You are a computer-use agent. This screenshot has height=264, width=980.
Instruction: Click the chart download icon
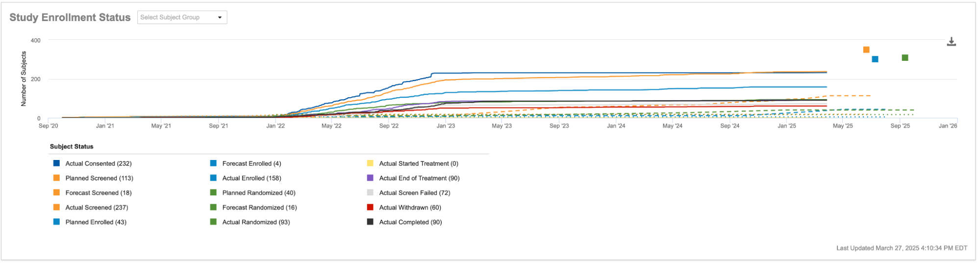coord(951,42)
